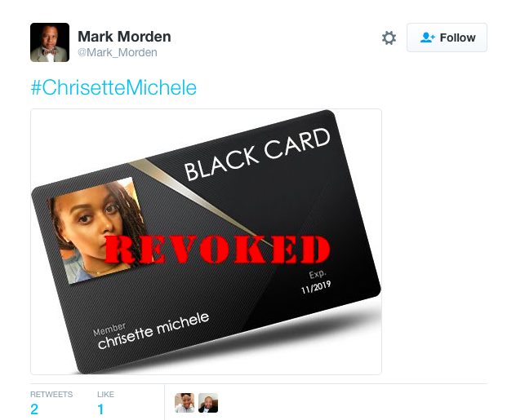Click the Follow button
516x420 pixels.
point(447,38)
